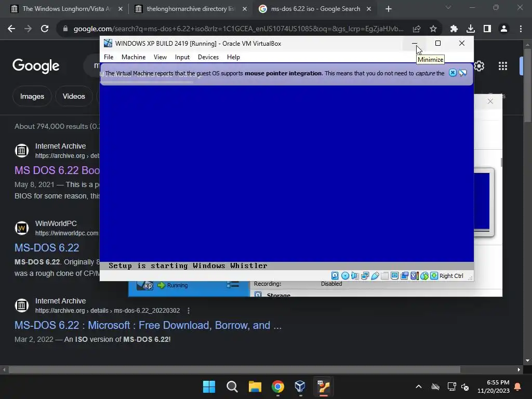
Task: Open Google settings gear
Action: pyautogui.click(x=479, y=66)
